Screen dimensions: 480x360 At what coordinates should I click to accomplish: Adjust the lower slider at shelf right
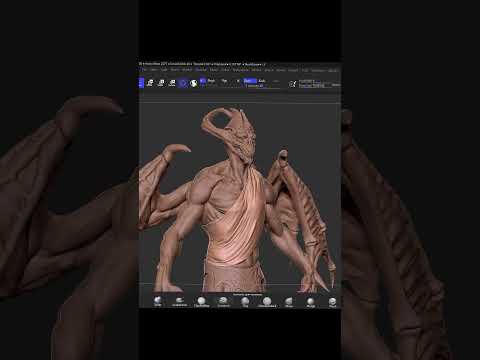(311, 86)
